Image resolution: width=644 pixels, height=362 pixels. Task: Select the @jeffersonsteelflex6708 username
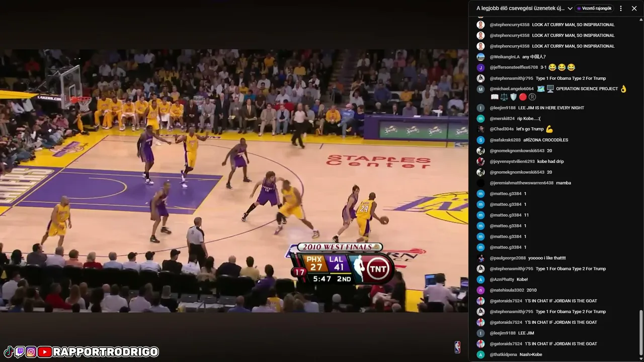pos(514,67)
